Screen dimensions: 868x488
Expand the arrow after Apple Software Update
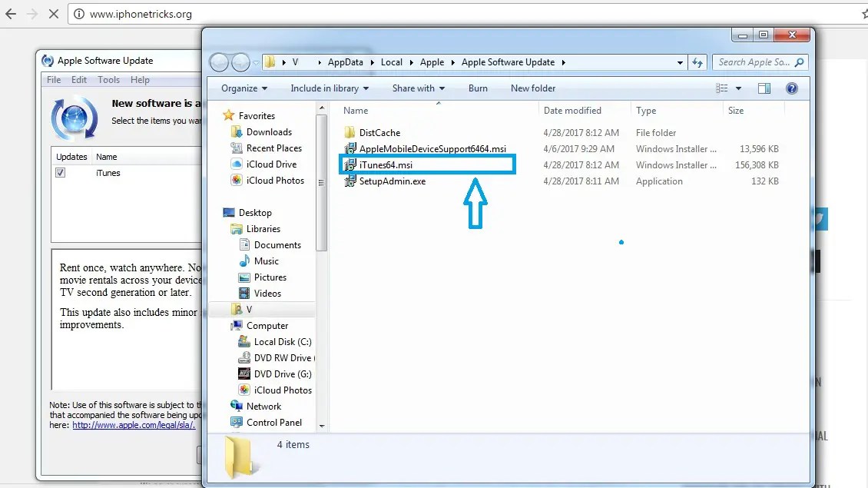click(564, 62)
